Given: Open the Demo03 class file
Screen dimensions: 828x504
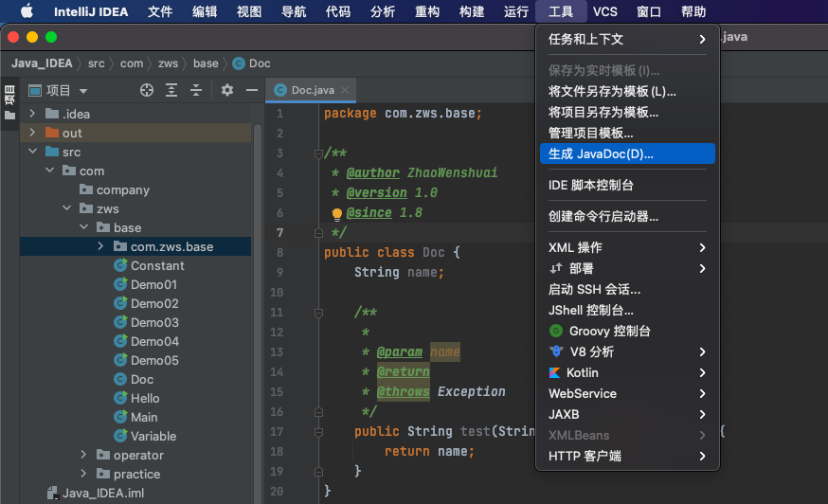Looking at the screenshot, I should coord(154,322).
